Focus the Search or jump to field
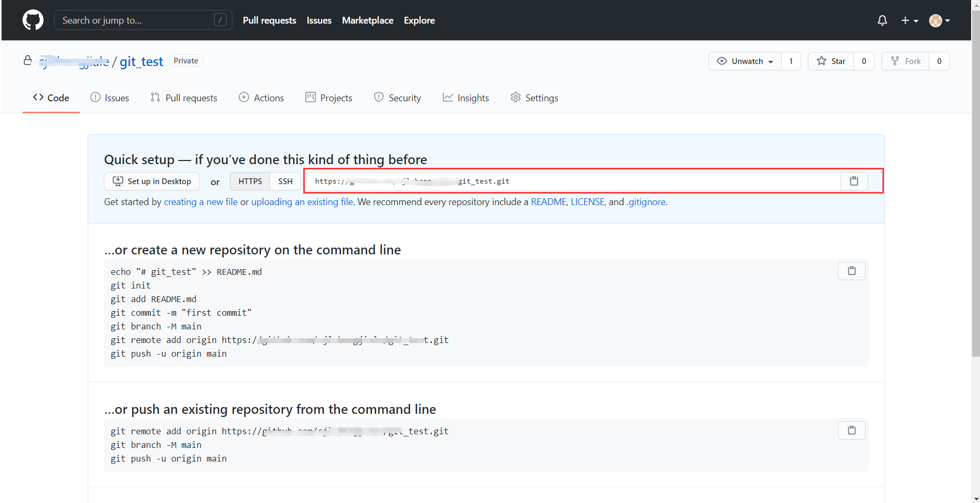 [143, 20]
